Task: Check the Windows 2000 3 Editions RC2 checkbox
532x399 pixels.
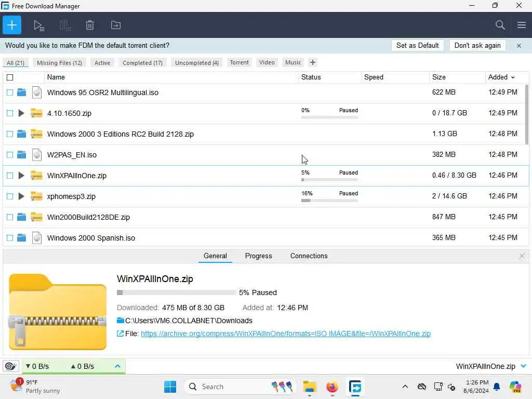Action: (x=10, y=134)
